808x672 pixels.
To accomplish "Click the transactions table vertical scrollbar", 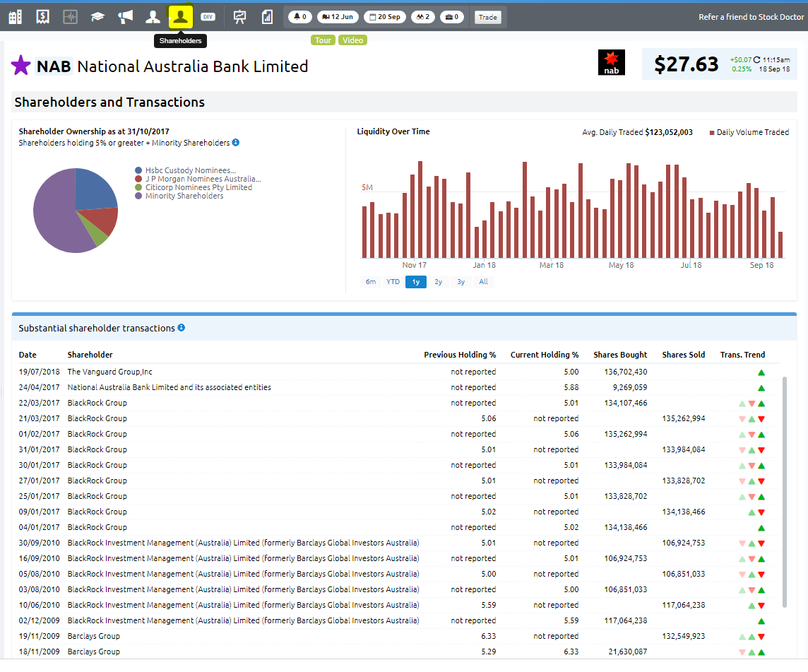I will pos(784,492).
